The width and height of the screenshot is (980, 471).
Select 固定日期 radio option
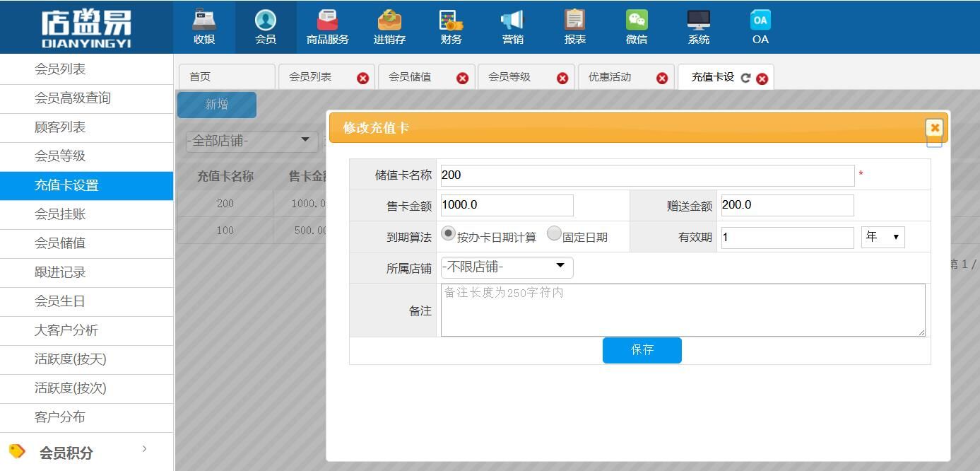554,233
